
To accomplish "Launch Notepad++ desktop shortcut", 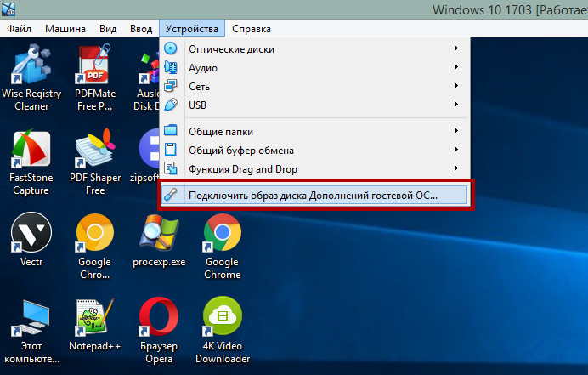I will click(x=95, y=325).
